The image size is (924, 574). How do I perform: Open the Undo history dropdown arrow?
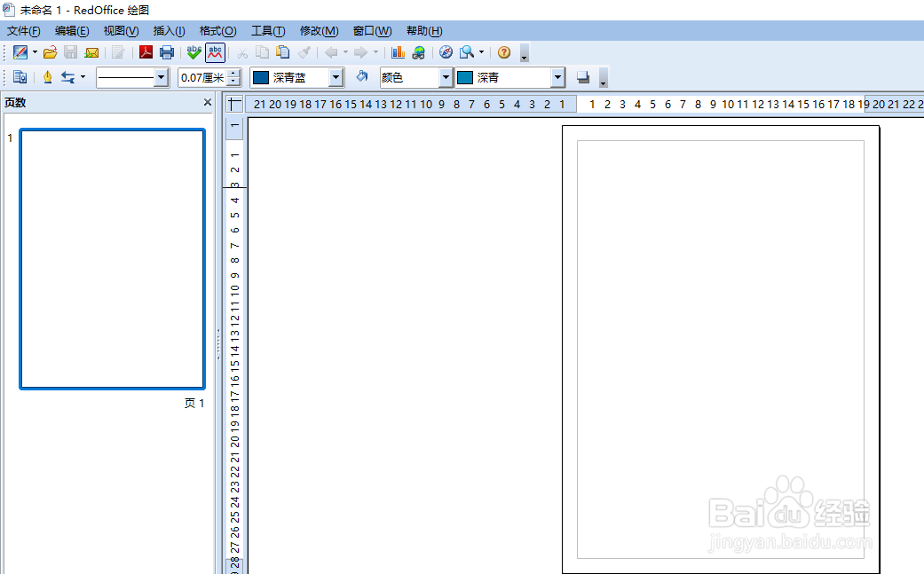coord(345,52)
